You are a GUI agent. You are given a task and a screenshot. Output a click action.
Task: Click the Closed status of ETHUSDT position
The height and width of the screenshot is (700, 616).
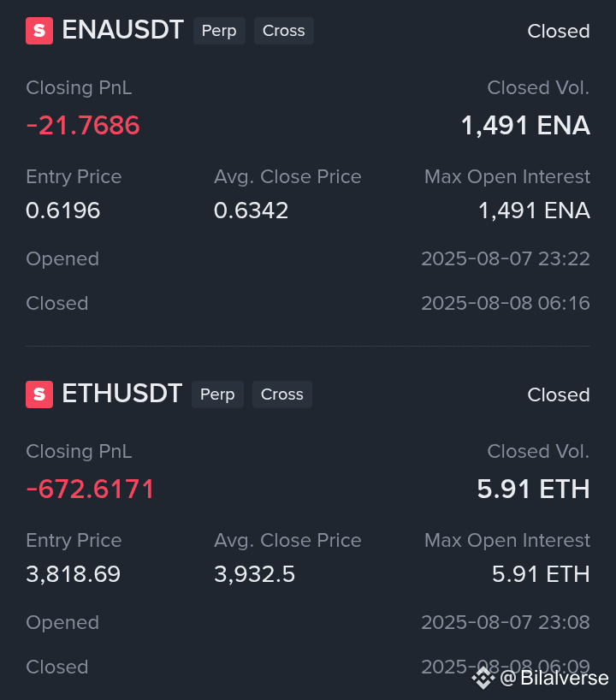(x=559, y=394)
